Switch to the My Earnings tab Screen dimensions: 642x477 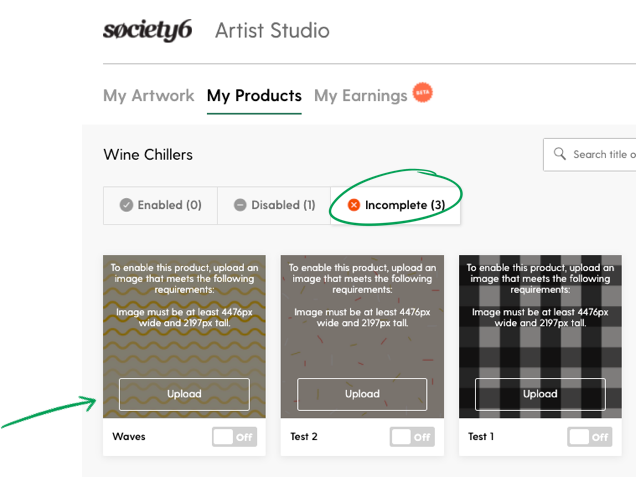point(361,96)
